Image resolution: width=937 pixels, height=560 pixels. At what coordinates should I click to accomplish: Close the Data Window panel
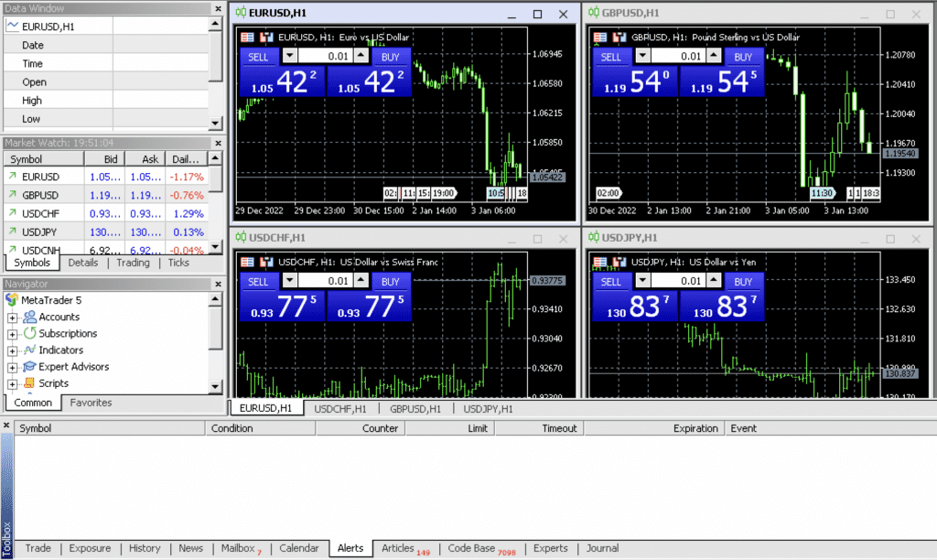[x=218, y=8]
